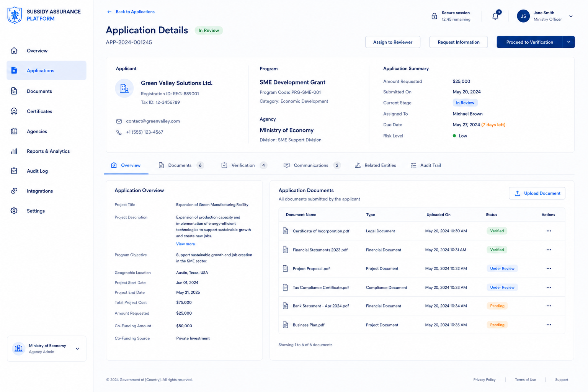Click the file icon of Bank Statement - Apr 2024.pdf

[x=285, y=306]
